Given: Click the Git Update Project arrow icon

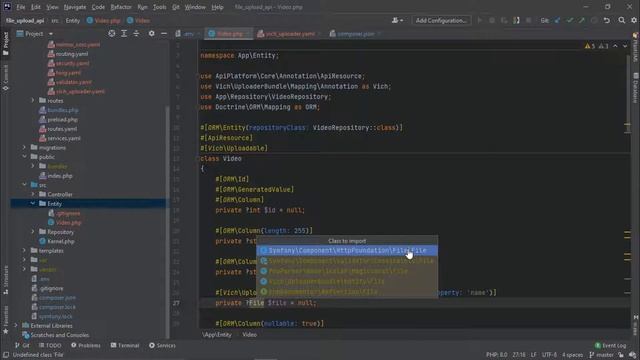Looking at the screenshot, I should pos(557,20).
